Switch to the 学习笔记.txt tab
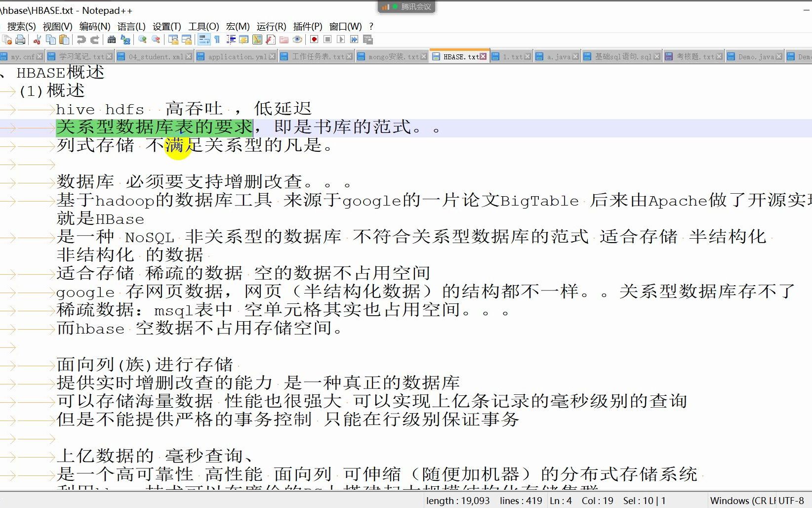812x508 pixels. [x=81, y=57]
